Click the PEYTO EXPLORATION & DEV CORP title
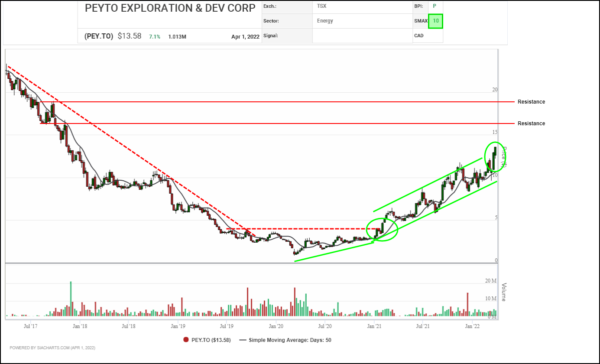Screen dimensions: 600x364 [170, 9]
